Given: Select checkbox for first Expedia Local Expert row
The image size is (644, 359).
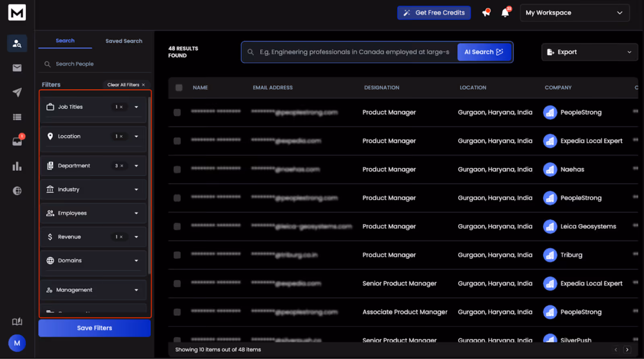Looking at the screenshot, I should tap(177, 141).
